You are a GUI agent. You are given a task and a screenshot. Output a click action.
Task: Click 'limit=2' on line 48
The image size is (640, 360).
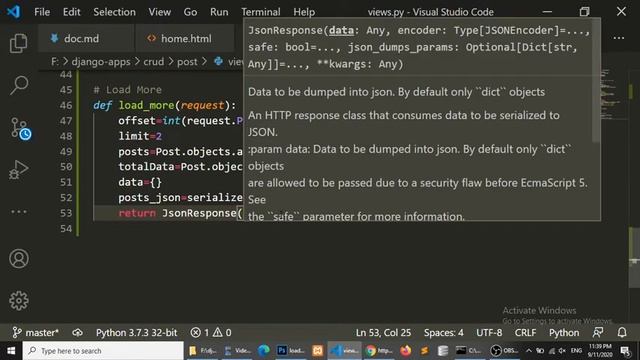click(140, 136)
